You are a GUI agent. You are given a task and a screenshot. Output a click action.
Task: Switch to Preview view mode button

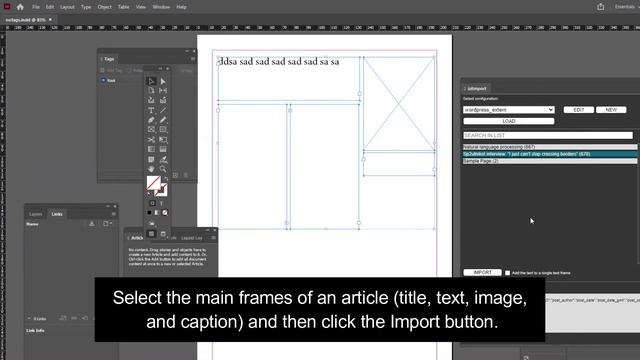163,234
